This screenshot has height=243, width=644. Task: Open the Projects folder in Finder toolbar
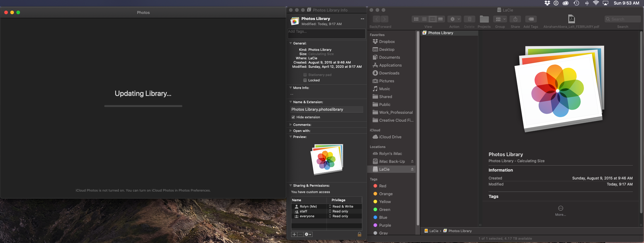(484, 19)
